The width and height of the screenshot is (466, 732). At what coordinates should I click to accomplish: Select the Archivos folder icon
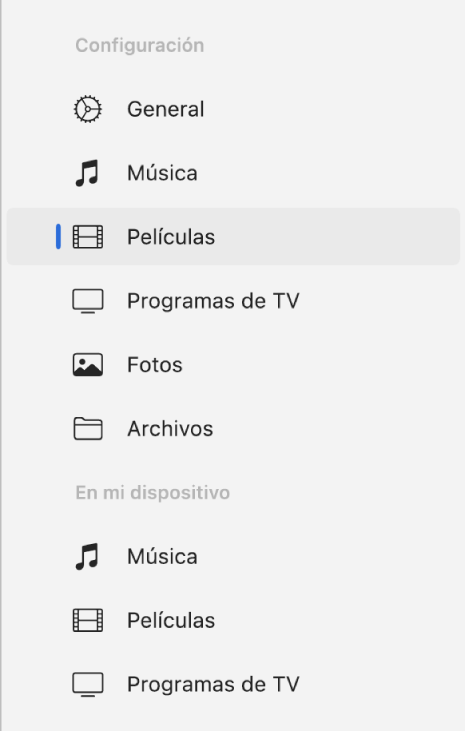[87, 429]
